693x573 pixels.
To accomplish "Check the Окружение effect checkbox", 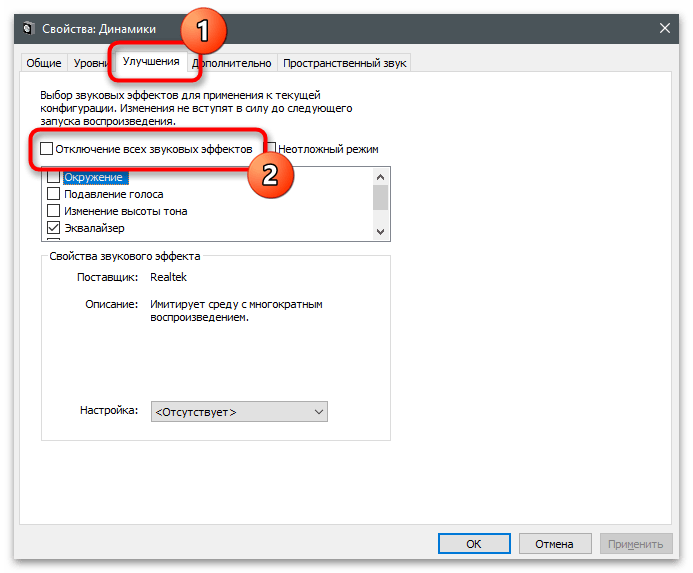I will tap(53, 177).
